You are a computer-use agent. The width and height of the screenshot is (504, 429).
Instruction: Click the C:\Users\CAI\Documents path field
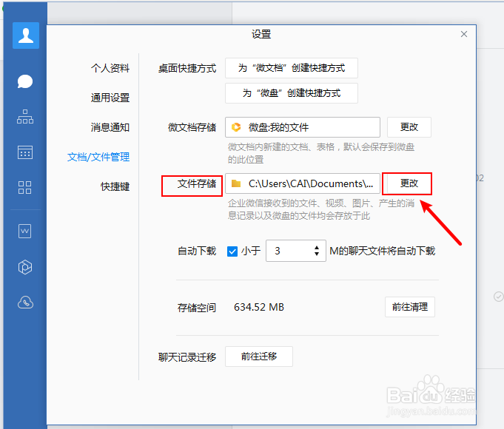pos(303,183)
